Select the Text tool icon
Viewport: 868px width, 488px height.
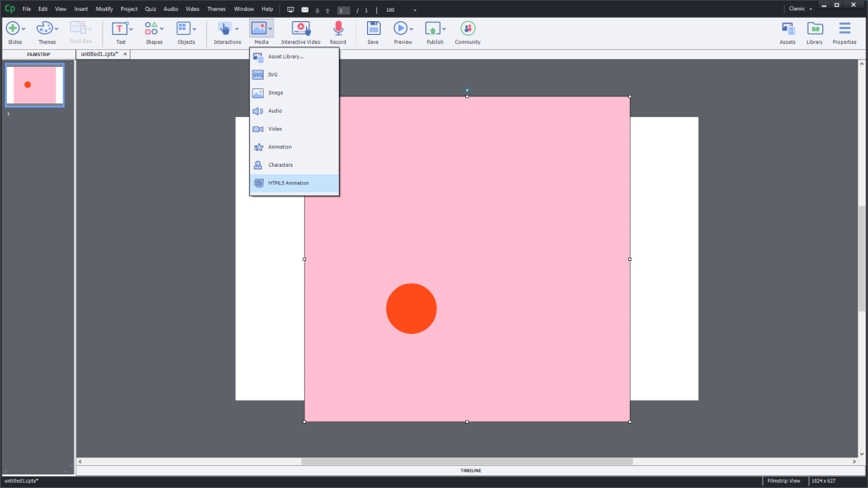[x=120, y=29]
